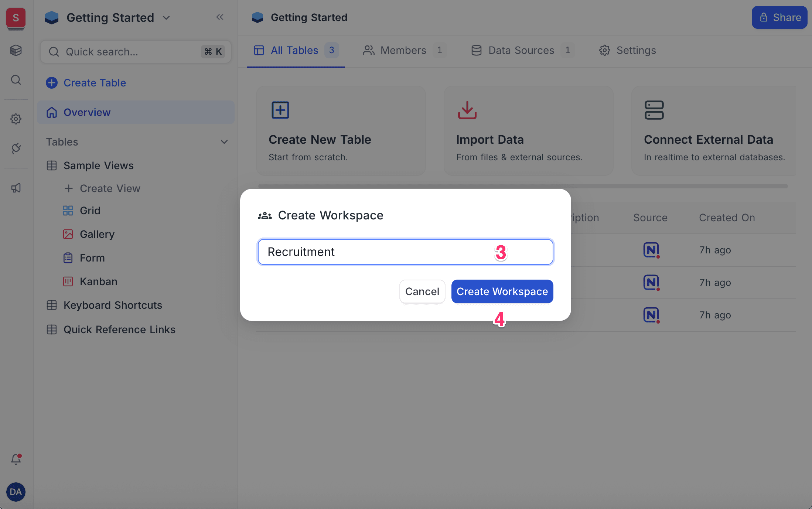
Task: Collapse the Tables section chevron
Action: [224, 142]
